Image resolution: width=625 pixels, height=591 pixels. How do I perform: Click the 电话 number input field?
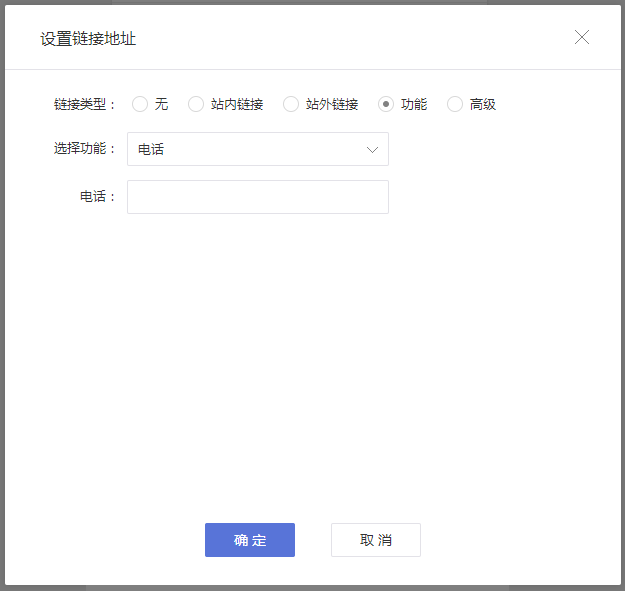point(258,197)
